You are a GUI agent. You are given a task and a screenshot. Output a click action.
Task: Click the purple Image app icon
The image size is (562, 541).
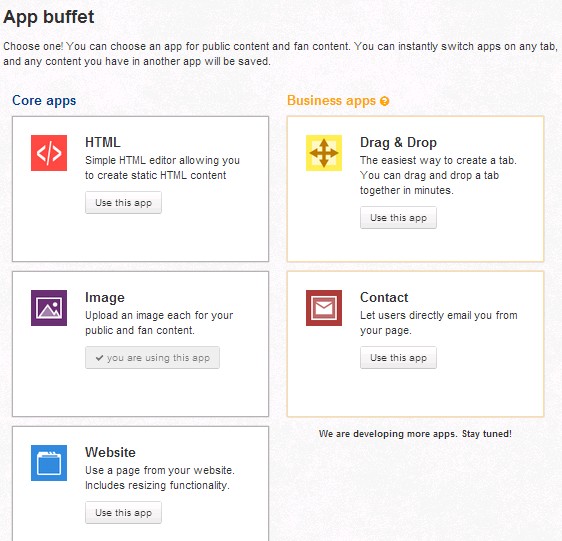[49, 308]
